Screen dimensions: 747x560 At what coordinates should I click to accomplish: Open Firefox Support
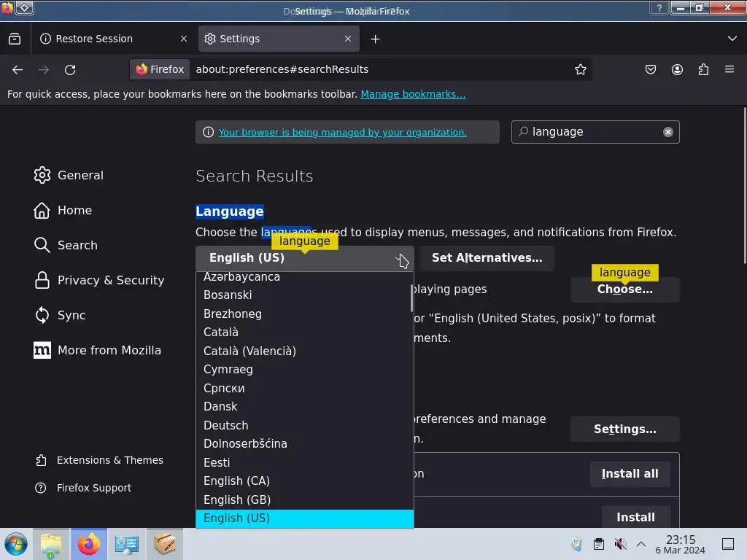83,488
